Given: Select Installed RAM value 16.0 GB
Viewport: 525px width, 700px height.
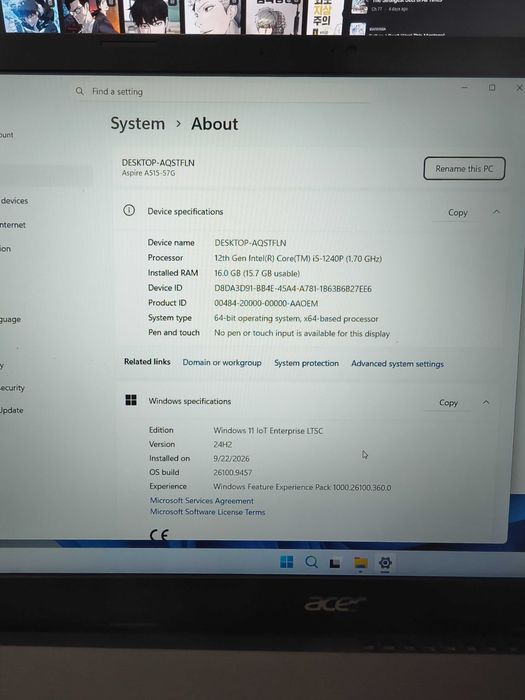Looking at the screenshot, I should point(257,273).
